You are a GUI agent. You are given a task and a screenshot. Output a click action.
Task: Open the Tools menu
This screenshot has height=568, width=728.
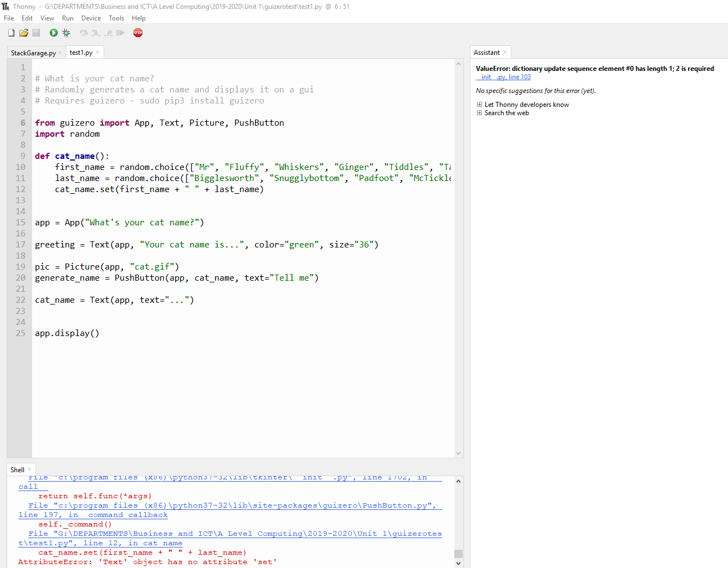click(116, 18)
